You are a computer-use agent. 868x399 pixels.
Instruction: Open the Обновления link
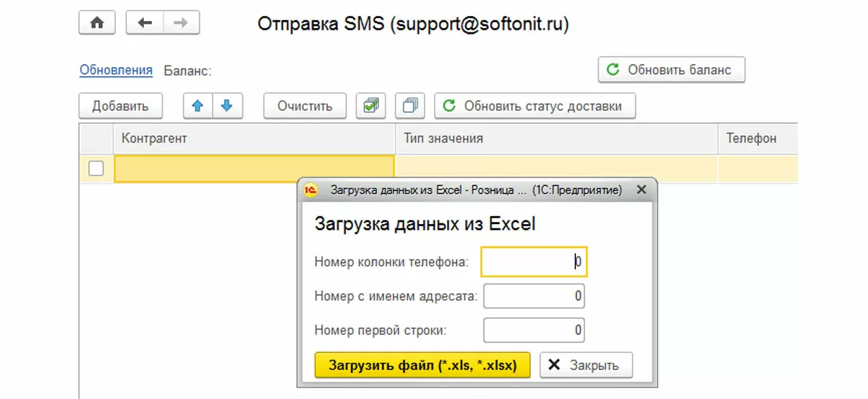[x=116, y=70]
